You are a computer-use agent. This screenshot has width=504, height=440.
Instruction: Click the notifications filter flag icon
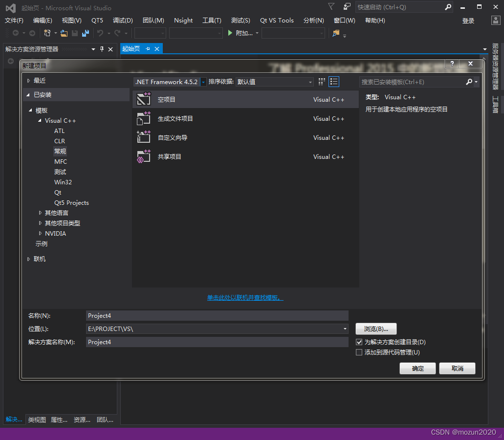coord(331,6)
